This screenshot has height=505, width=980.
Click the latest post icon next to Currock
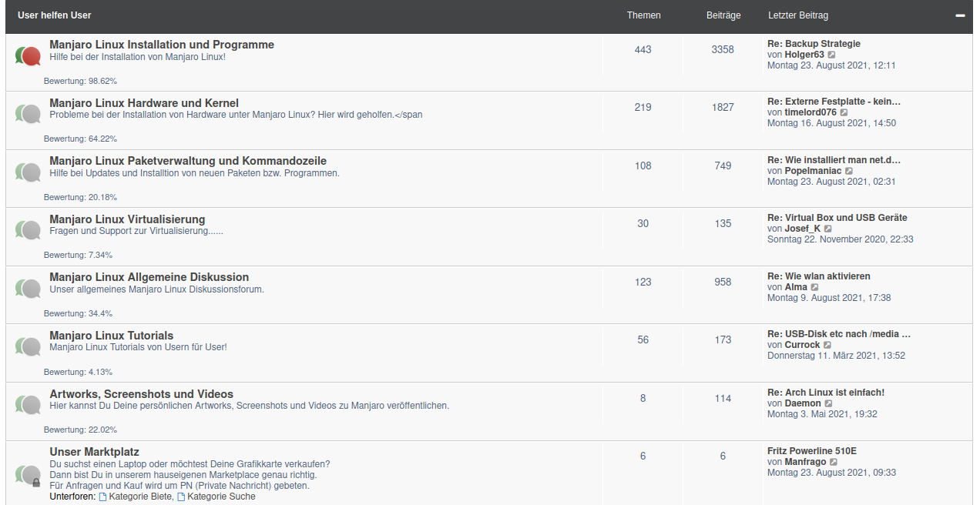827,346
